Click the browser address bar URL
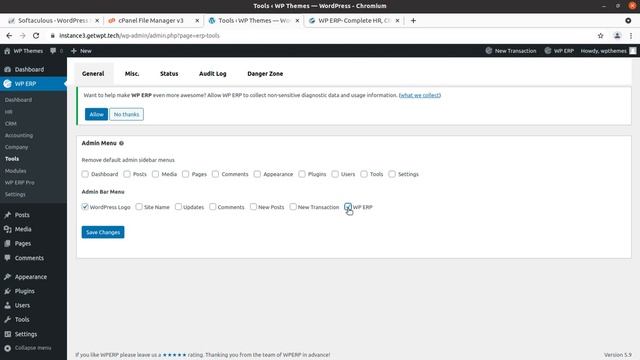The image size is (640, 360). coord(139,36)
